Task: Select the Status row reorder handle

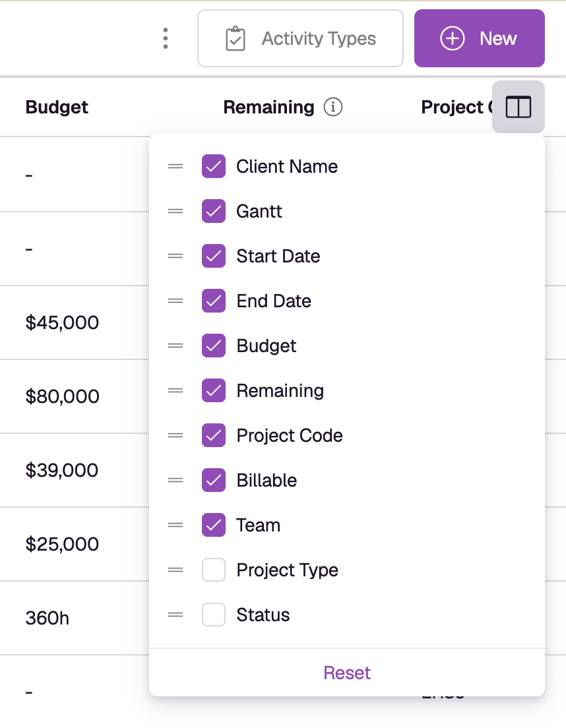Action: pos(175,615)
